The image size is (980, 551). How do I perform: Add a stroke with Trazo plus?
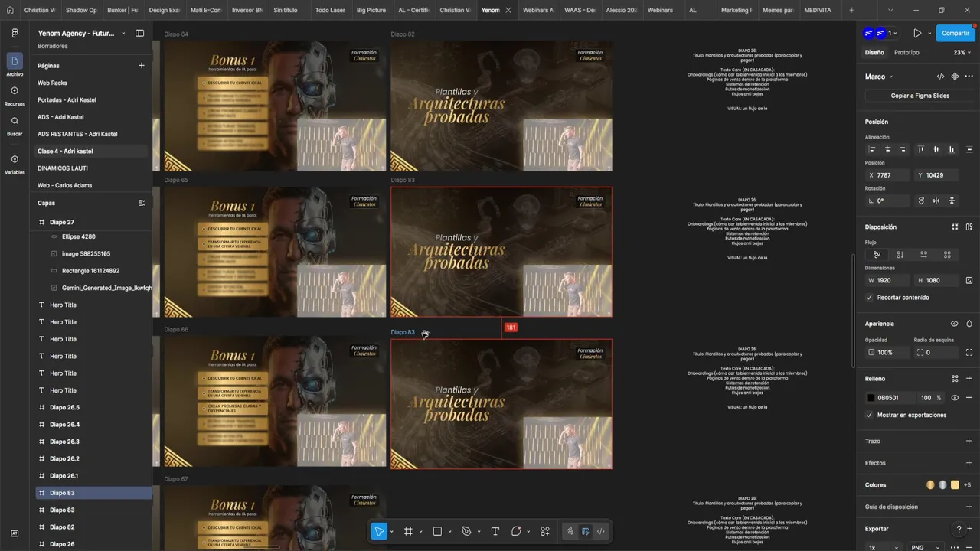pyautogui.click(x=969, y=441)
